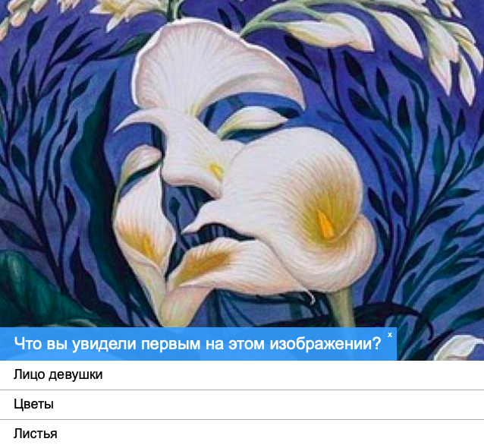This screenshot has width=484, height=448.
Task: Click the white bud beside the poll header
Action: click(x=458, y=348)
